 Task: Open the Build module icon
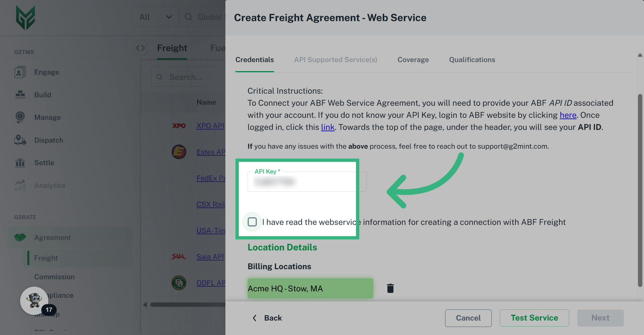tap(20, 95)
